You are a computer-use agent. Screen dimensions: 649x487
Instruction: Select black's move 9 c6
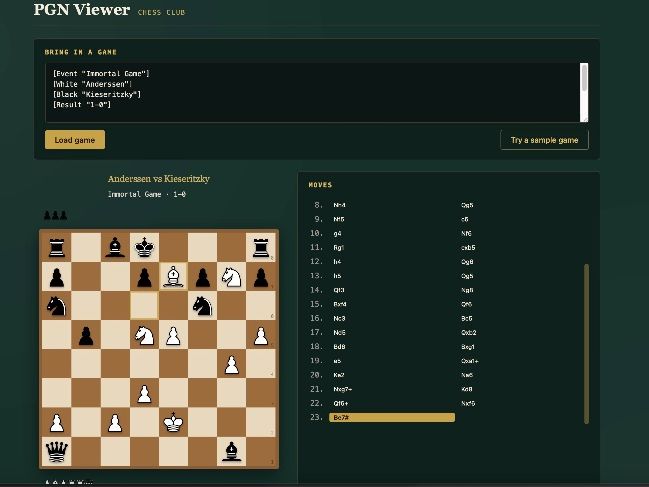519,219
